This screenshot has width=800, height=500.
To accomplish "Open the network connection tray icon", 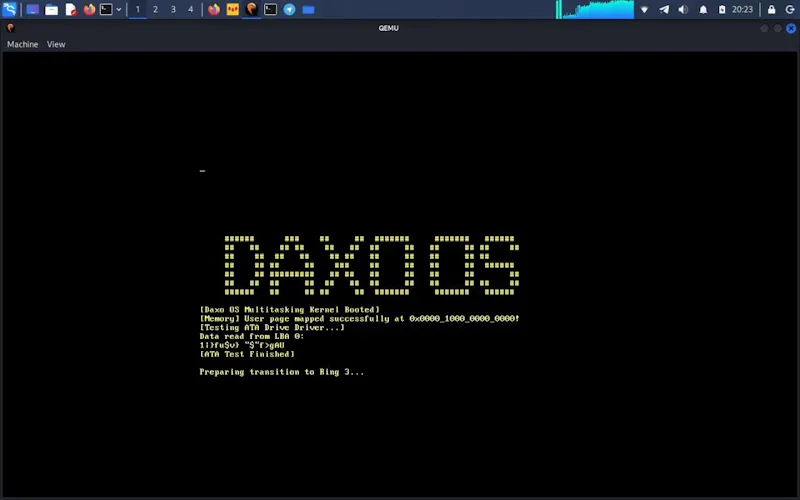I will [644, 9].
